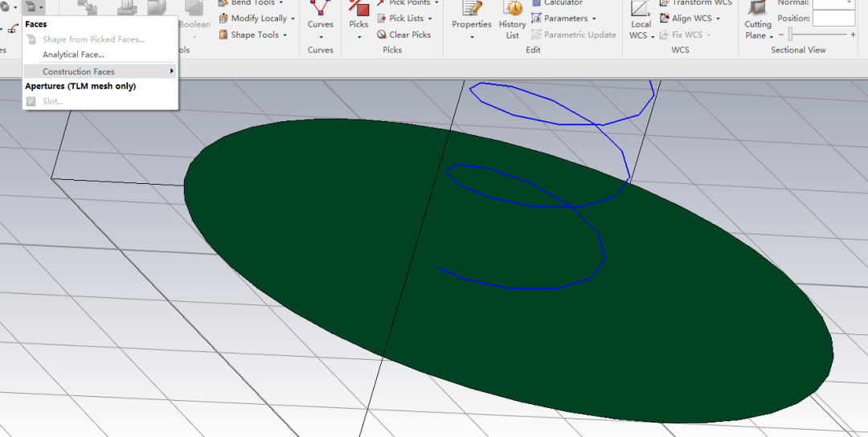Click the Align WCS icon

pos(665,18)
